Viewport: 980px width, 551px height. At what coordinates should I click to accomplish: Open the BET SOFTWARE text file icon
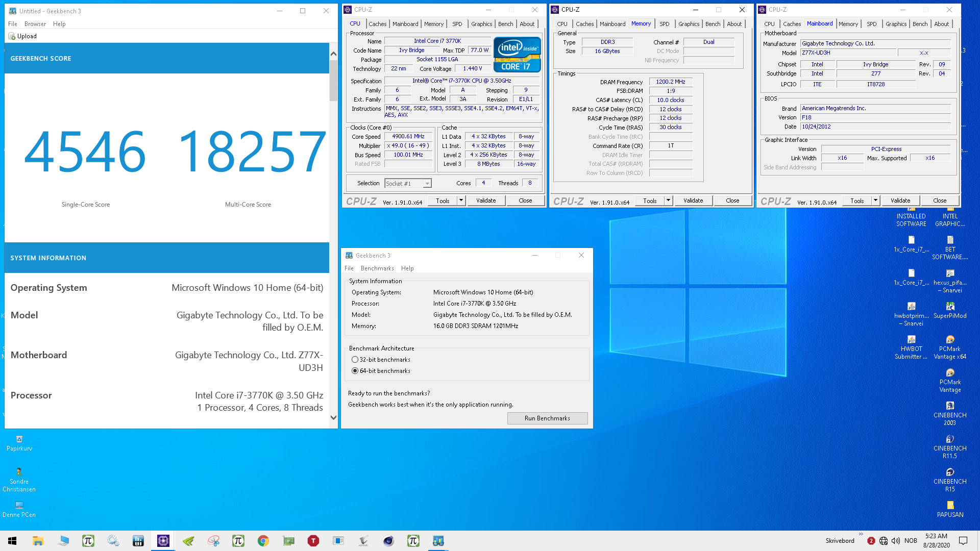click(950, 247)
